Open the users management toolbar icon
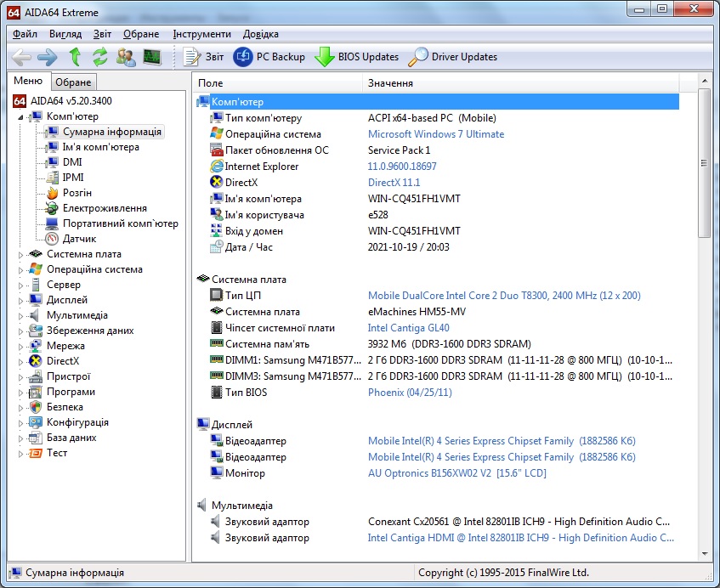Viewport: 720px width, 588px height. point(126,57)
